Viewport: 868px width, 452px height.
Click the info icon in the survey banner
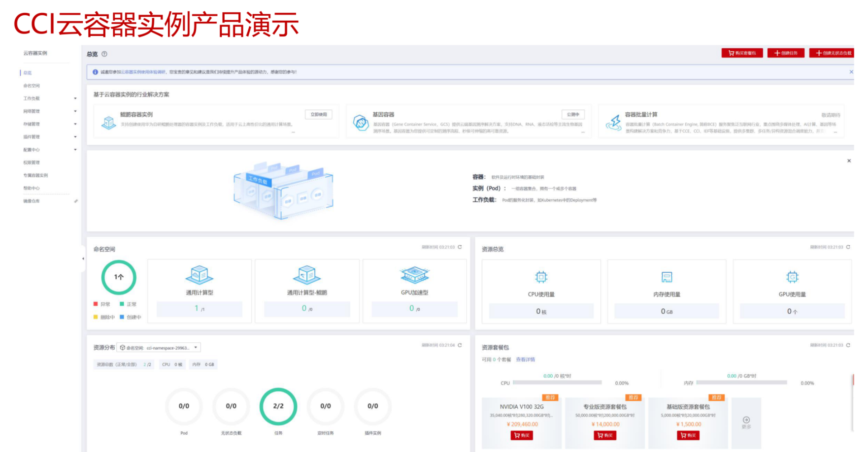[96, 72]
